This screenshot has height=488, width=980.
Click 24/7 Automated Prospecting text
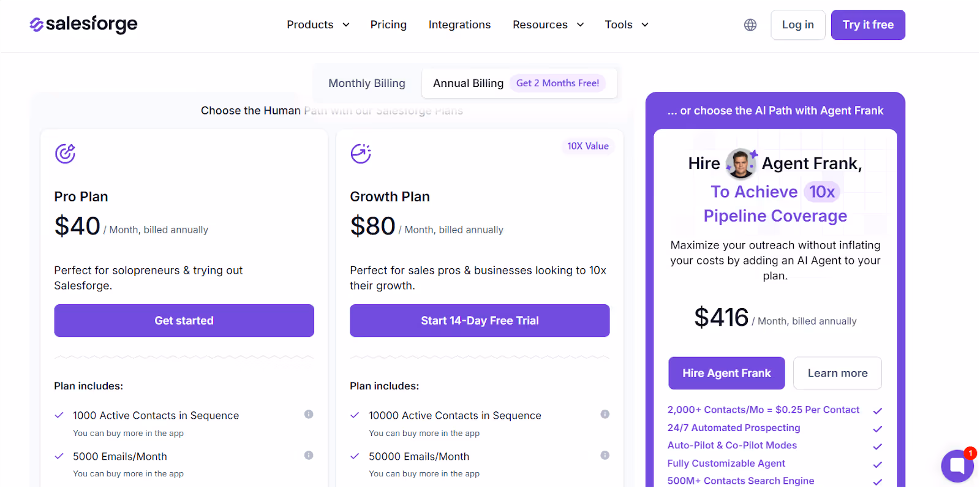[734, 427]
